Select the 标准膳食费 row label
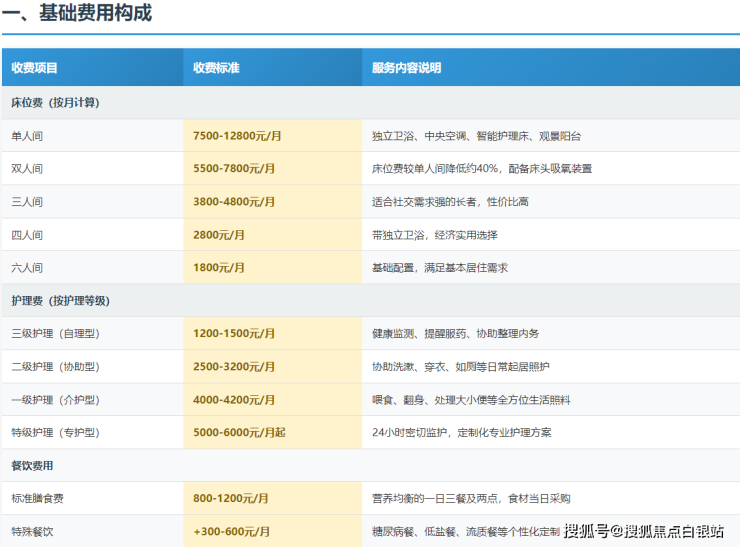This screenshot has width=740, height=547. 38,499
